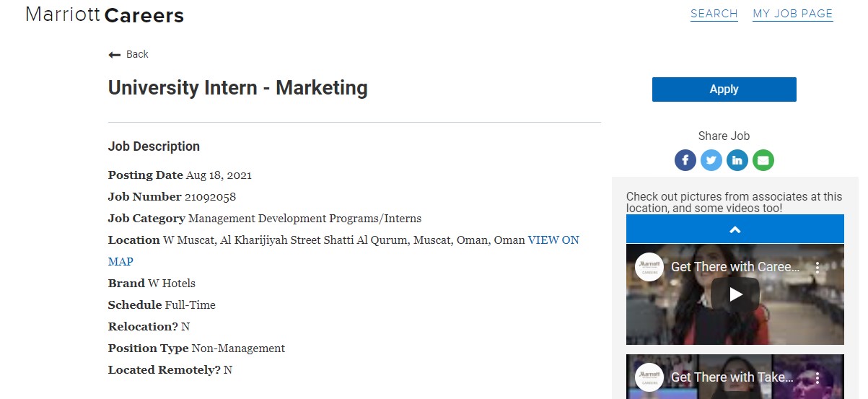Share job by email envelope icon
The width and height of the screenshot is (868, 399).
pos(763,160)
